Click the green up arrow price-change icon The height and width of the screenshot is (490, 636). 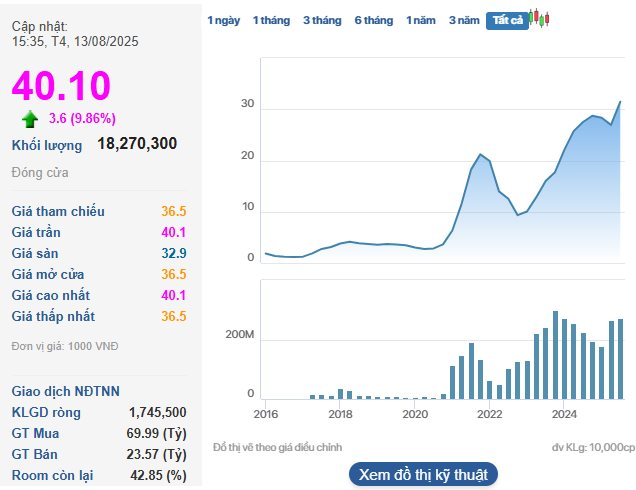(x=30, y=119)
